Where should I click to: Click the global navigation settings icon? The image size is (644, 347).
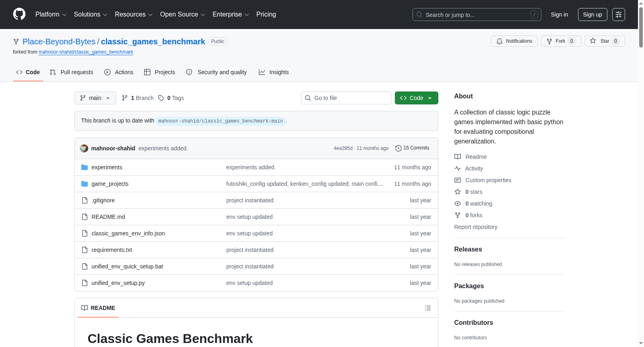tap(619, 15)
